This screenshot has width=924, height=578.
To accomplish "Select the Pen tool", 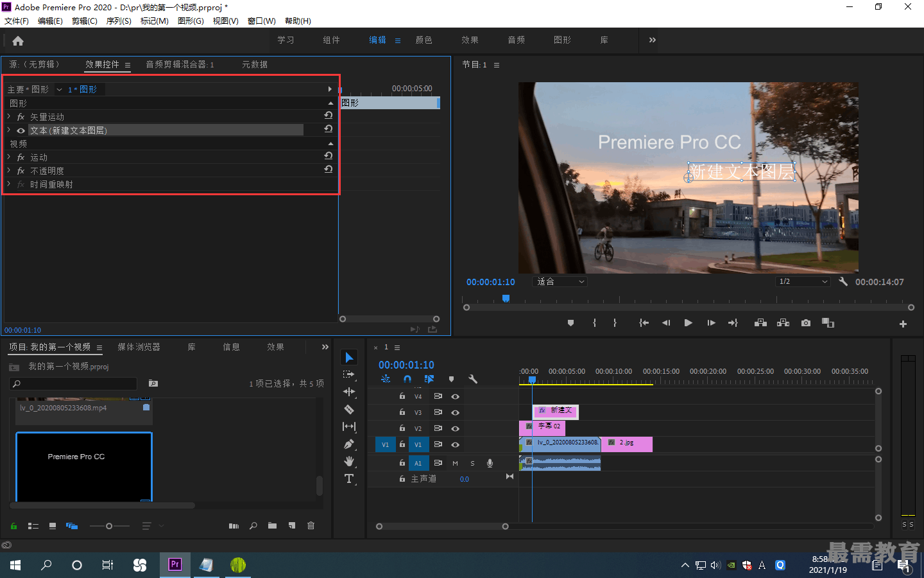I will pyautogui.click(x=349, y=444).
